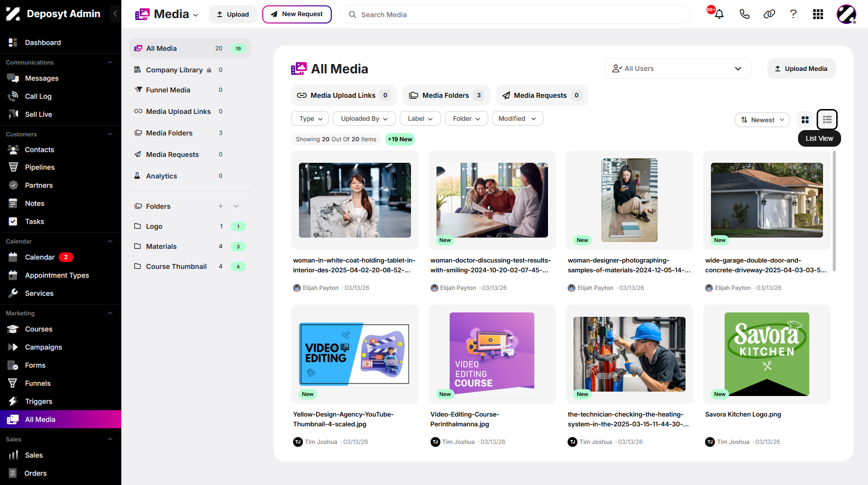Open Funnels
Viewport: 868px width, 485px height.
coord(61,383)
